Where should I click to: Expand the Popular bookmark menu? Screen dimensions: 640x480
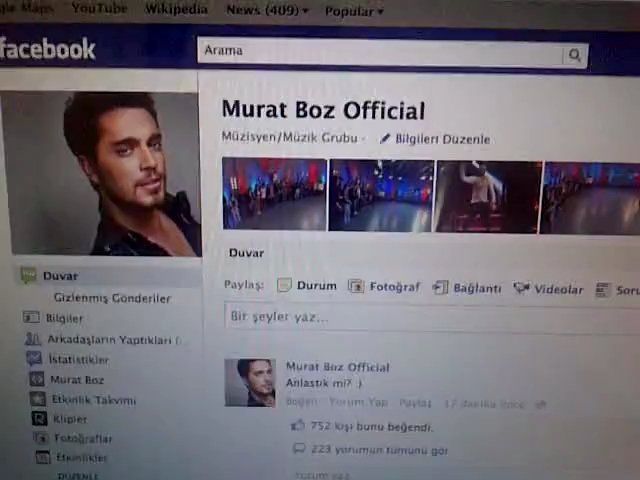354,12
